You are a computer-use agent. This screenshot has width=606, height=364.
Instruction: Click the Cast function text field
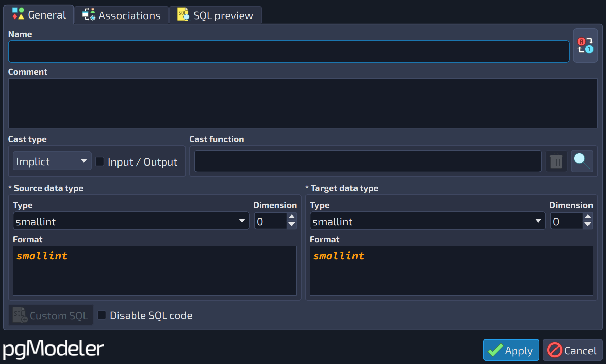368,161
